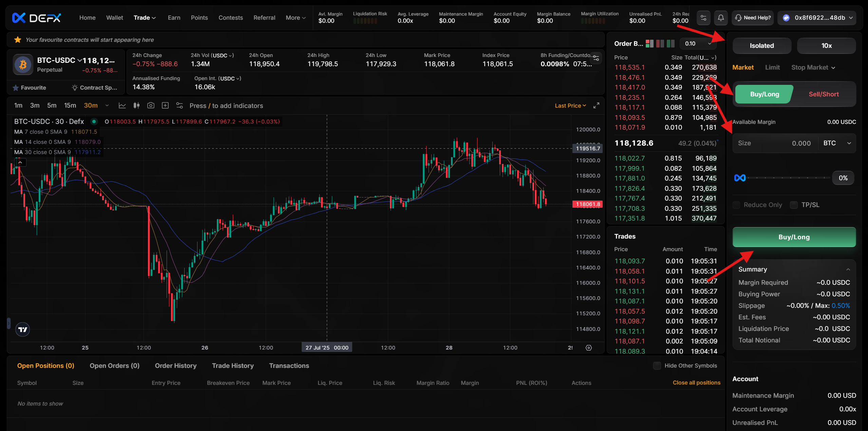
Task: Open more timeframes chevron
Action: 107,106
